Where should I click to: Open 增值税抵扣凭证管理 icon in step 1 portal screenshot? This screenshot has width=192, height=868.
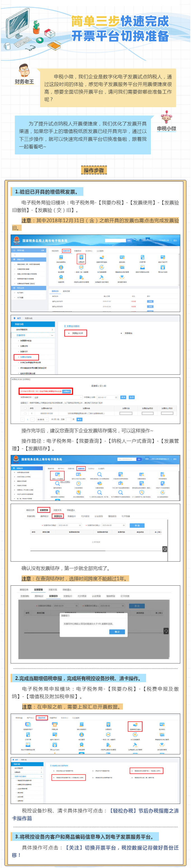coord(122,267)
